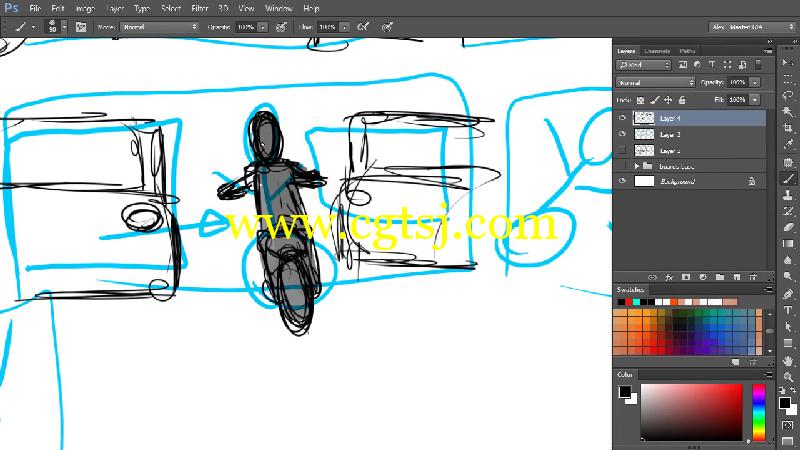Select the Blur tool
The image size is (800, 450).
788,260
